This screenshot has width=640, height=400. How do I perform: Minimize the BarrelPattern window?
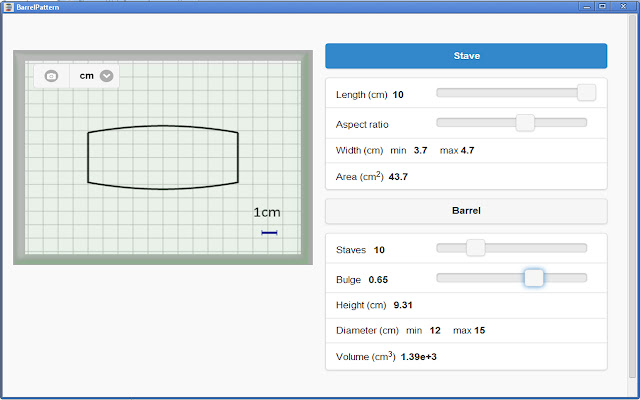coord(585,6)
